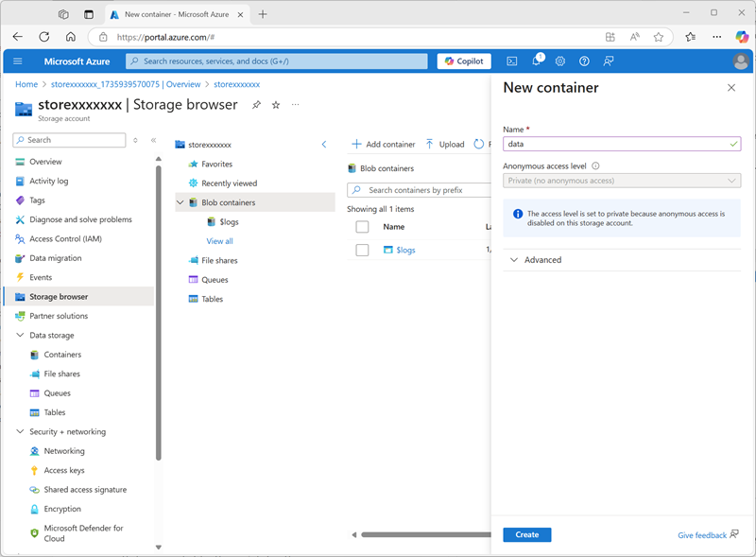The image size is (756, 557).
Task: Open the help question mark menu
Action: 584,61
